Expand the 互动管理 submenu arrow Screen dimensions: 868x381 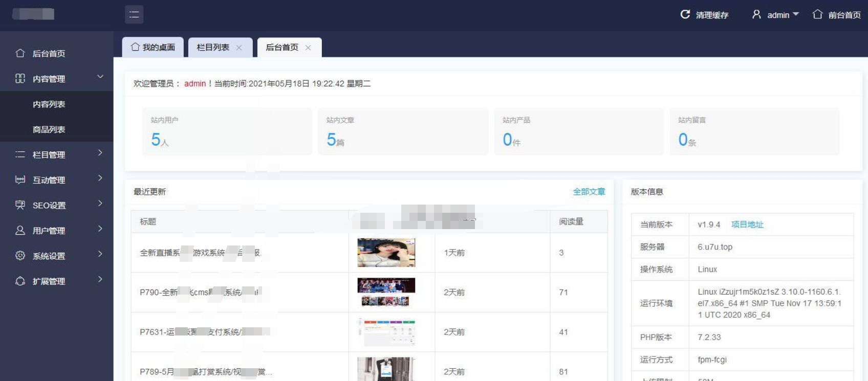(x=100, y=178)
